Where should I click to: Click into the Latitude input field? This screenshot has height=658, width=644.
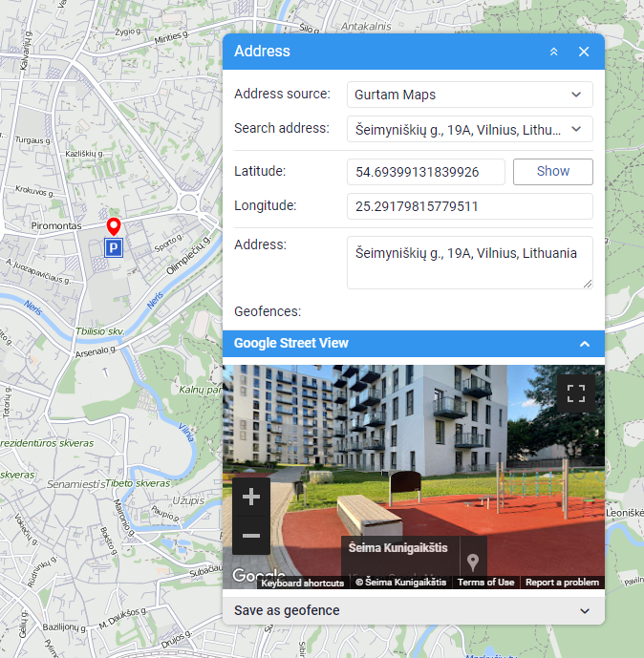pos(425,172)
